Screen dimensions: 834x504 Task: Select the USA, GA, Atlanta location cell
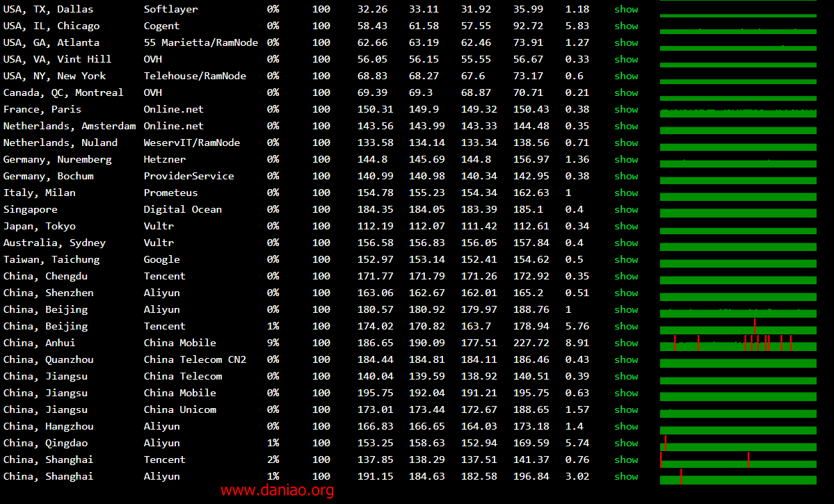[51, 42]
